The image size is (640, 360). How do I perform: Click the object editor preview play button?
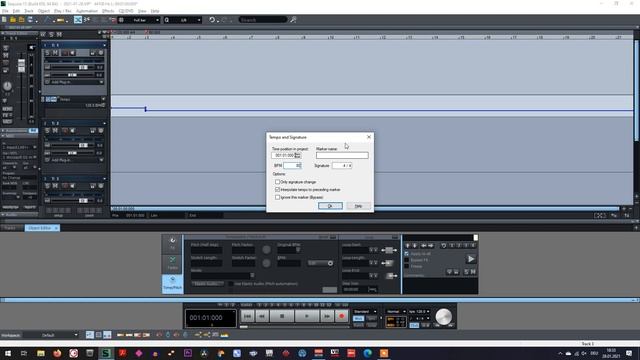pos(471,259)
